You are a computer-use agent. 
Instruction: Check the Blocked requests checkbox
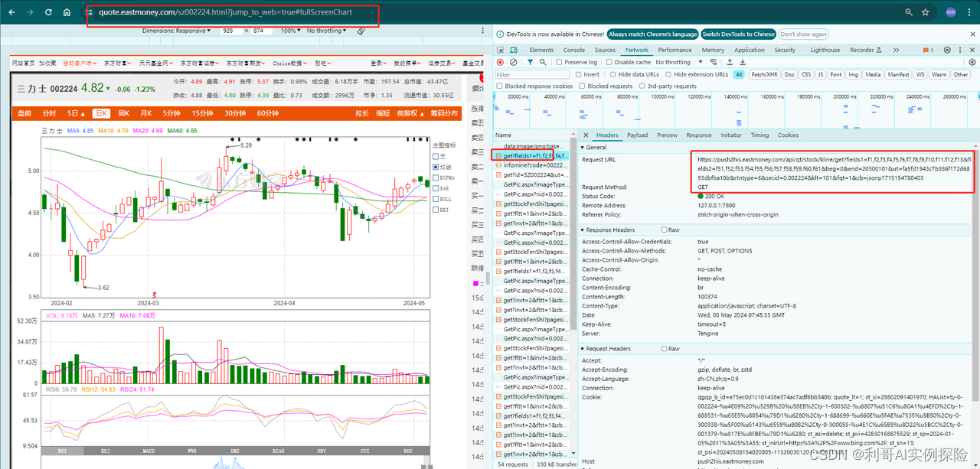tap(582, 86)
